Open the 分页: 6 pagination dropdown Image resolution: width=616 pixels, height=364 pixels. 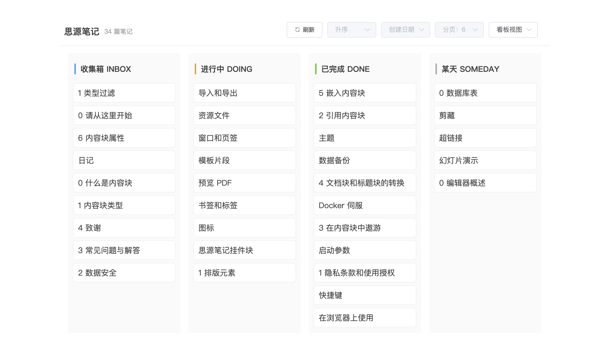point(459,30)
